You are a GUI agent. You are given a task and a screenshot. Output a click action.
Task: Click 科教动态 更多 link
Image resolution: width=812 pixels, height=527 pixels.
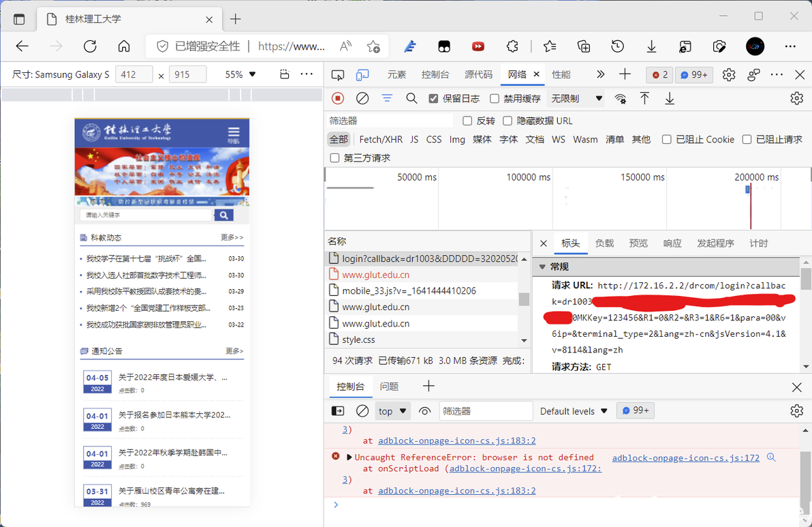[x=232, y=237]
